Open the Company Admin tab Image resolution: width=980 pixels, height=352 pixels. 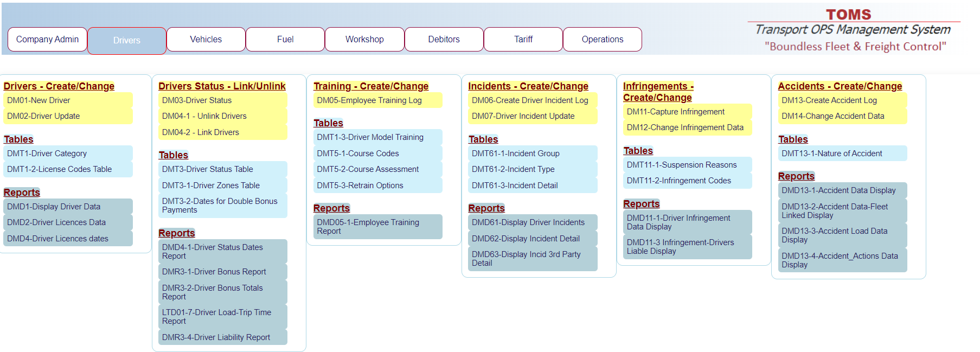tap(47, 40)
